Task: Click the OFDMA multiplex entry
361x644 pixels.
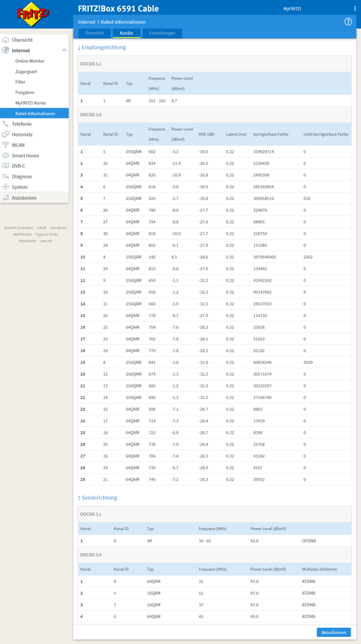Action: point(309,541)
